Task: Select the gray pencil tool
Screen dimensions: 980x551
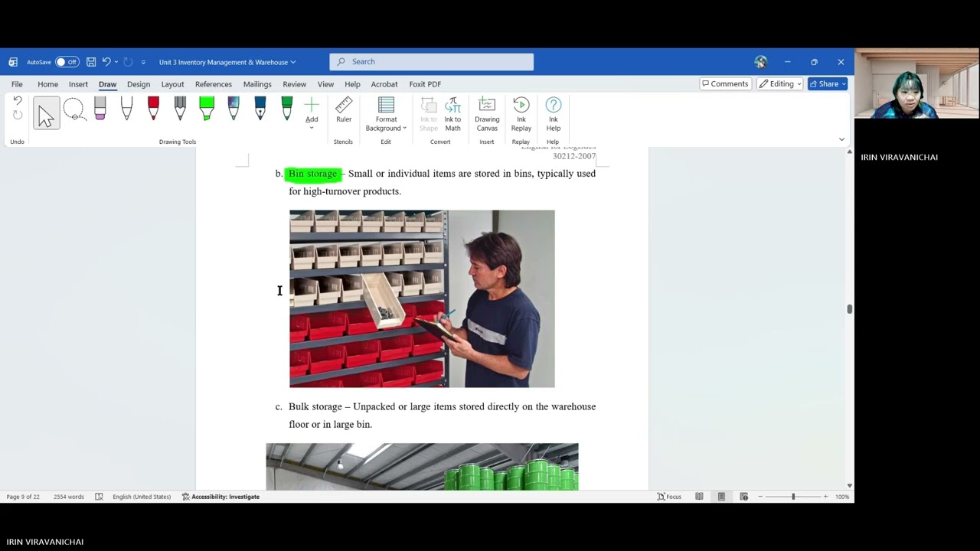Action: pos(180,109)
